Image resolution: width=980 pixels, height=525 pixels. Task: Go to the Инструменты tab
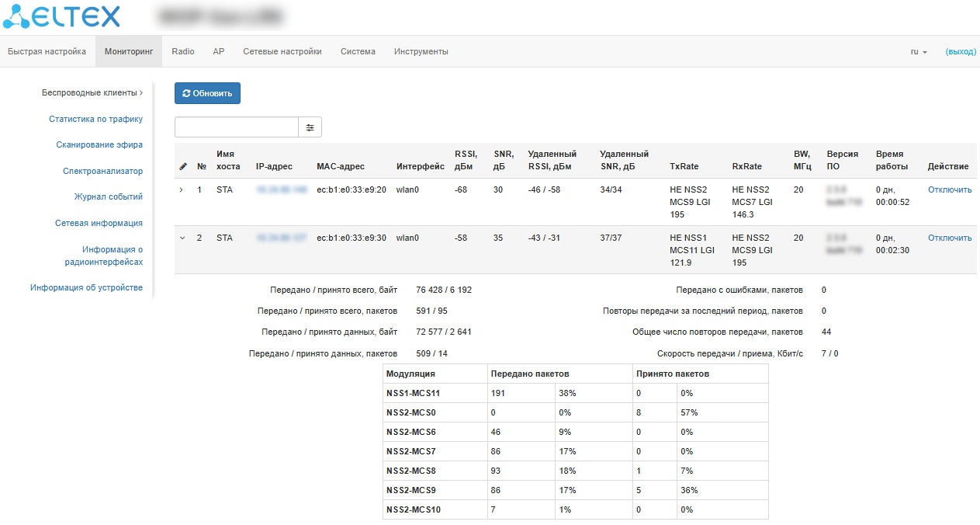click(x=421, y=52)
